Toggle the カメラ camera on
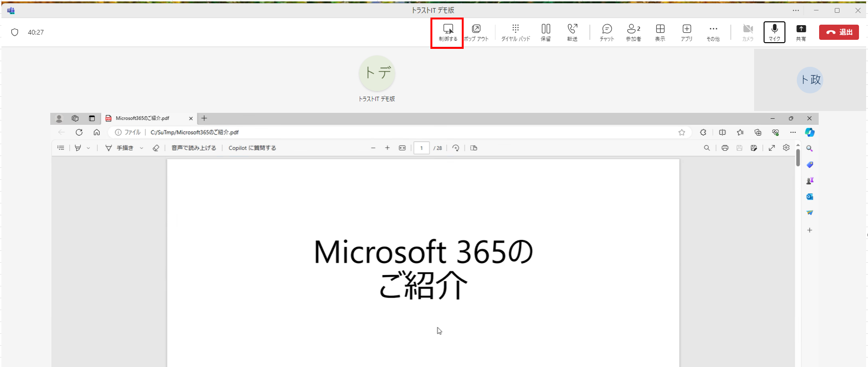The height and width of the screenshot is (367, 868). point(748,32)
